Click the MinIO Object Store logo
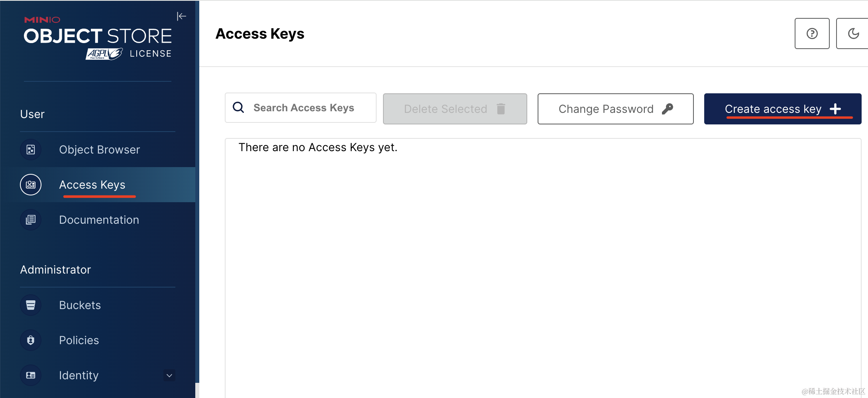This screenshot has height=398, width=868. coord(98,38)
